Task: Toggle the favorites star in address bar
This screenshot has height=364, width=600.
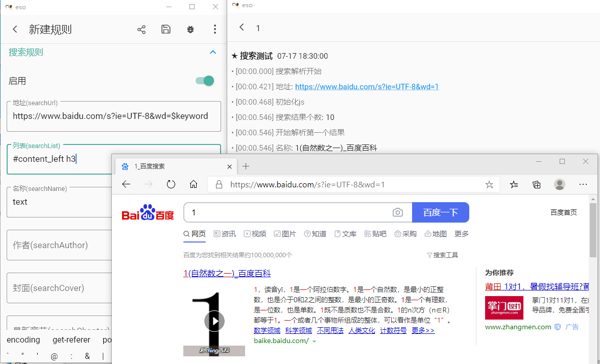Action: coord(489,184)
